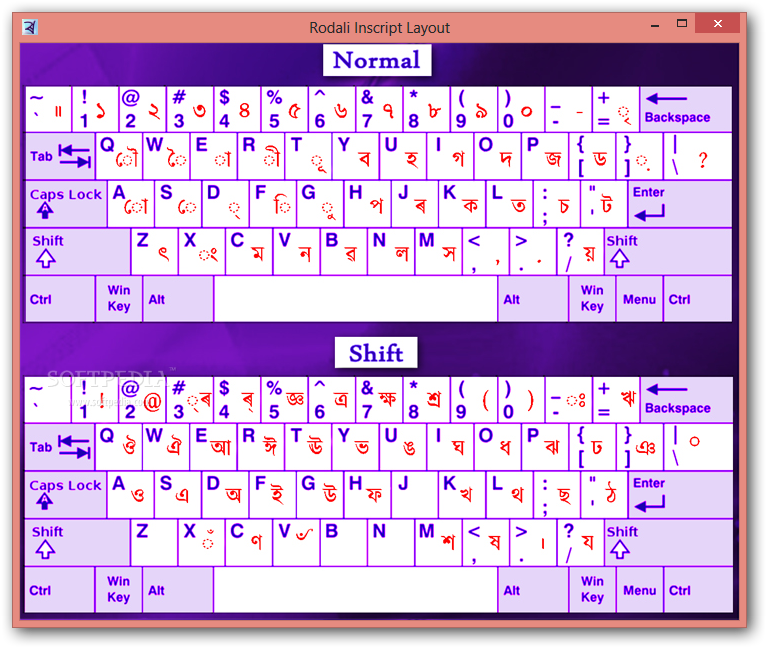
Task: Click the Caps Lock key in Normal keyboard
Action: point(66,203)
